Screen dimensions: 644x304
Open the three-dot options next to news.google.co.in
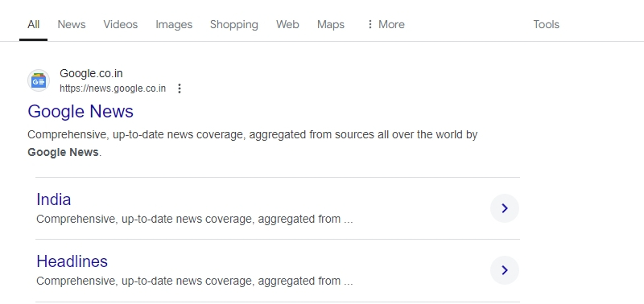pos(179,88)
